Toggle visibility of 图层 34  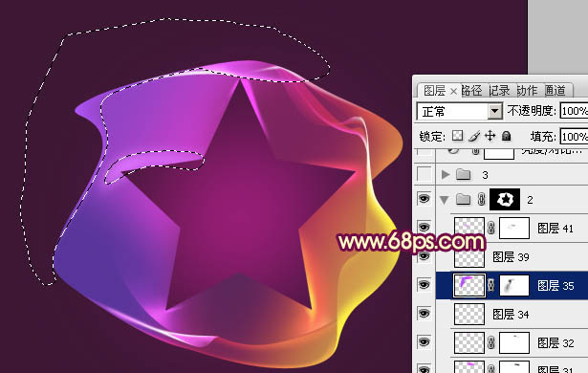click(x=424, y=314)
